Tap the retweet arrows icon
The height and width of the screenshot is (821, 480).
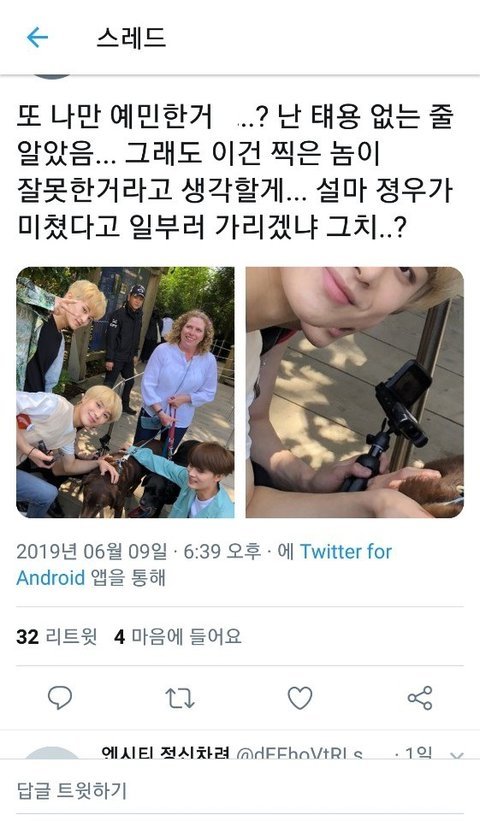tap(180, 698)
